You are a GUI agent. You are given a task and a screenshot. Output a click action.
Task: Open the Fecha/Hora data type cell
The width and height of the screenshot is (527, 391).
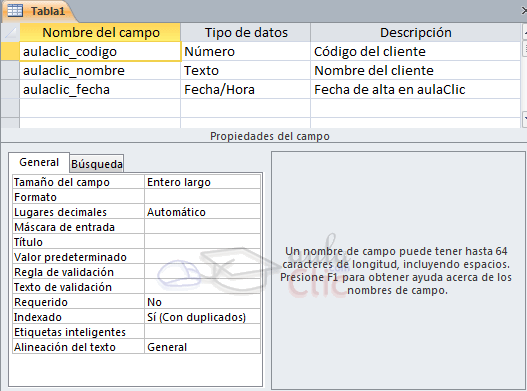245,89
